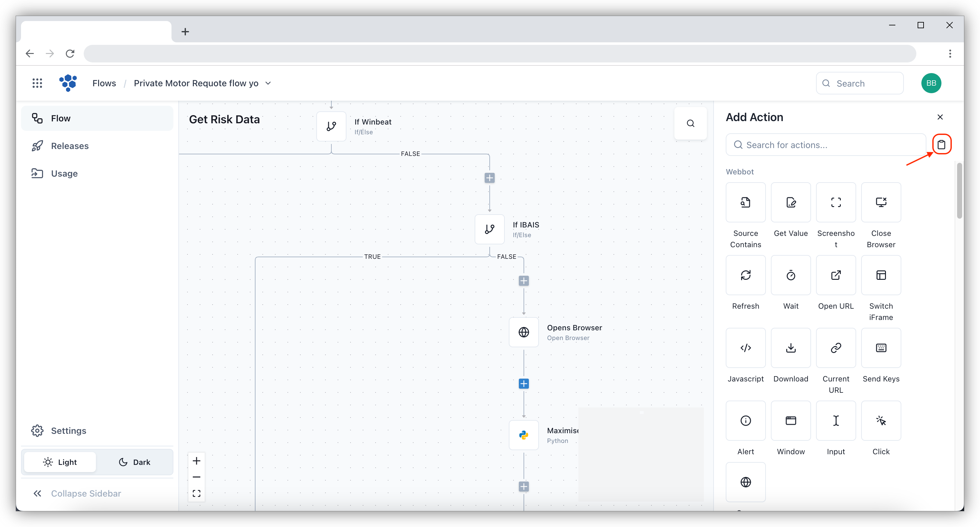Select the Send Keys action
Image resolution: width=980 pixels, height=527 pixels.
[881, 348]
